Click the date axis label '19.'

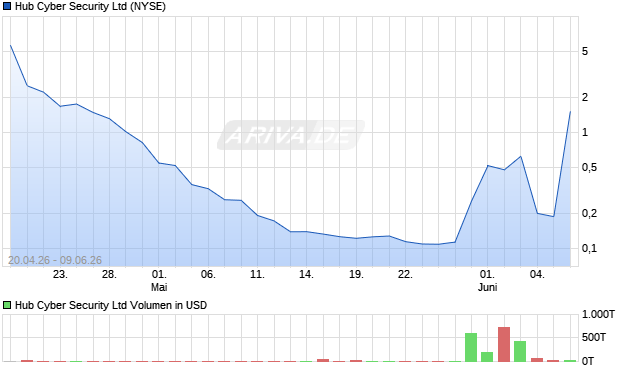click(356, 274)
